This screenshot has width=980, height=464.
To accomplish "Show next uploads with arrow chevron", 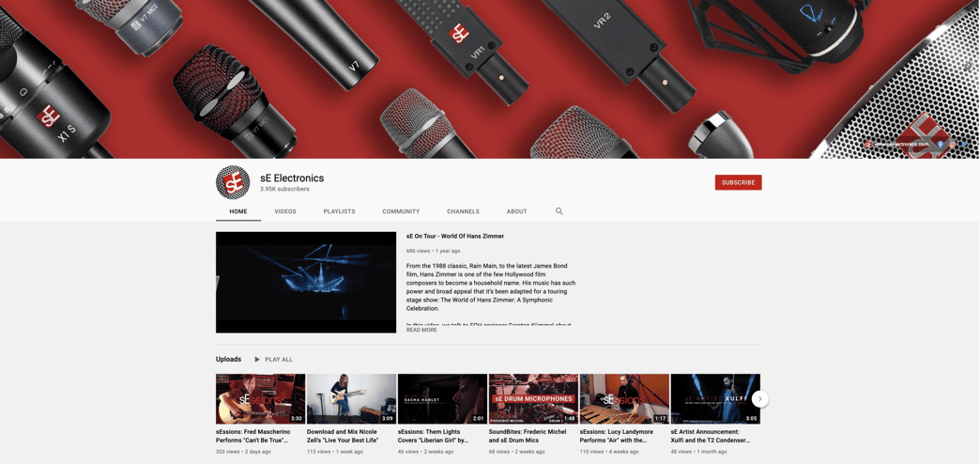I will tap(759, 399).
